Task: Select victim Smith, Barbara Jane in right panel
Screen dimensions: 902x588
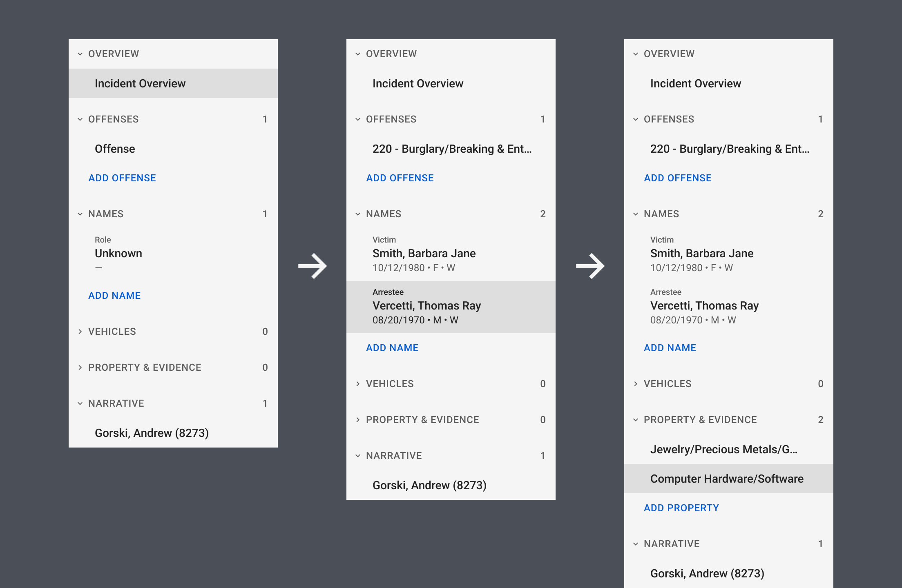Action: (x=729, y=255)
